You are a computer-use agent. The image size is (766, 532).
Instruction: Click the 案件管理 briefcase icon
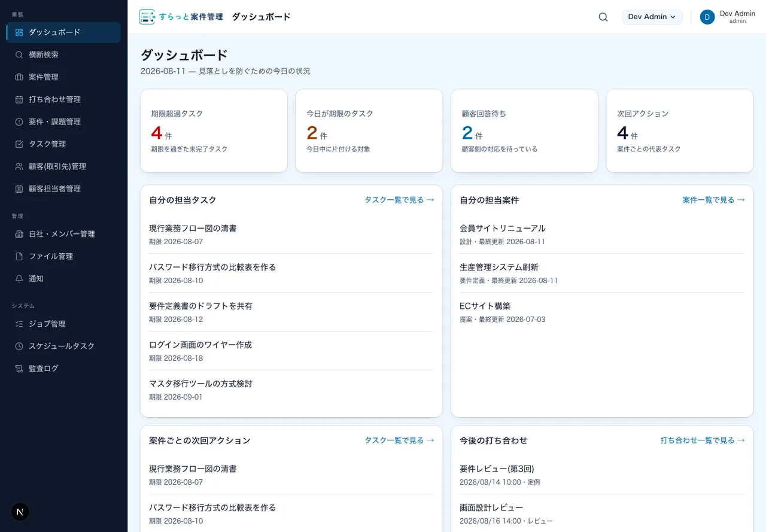coord(19,77)
